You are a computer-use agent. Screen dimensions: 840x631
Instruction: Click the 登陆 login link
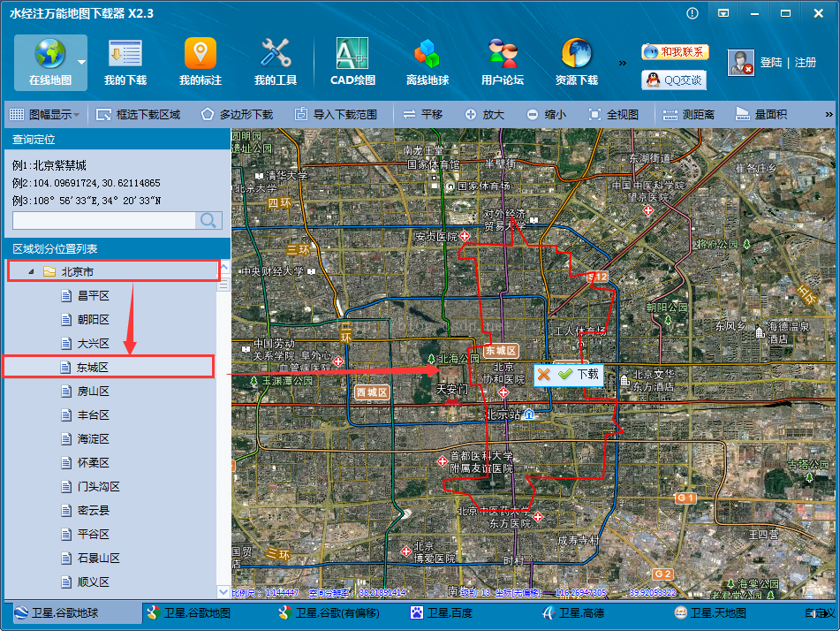click(x=771, y=62)
